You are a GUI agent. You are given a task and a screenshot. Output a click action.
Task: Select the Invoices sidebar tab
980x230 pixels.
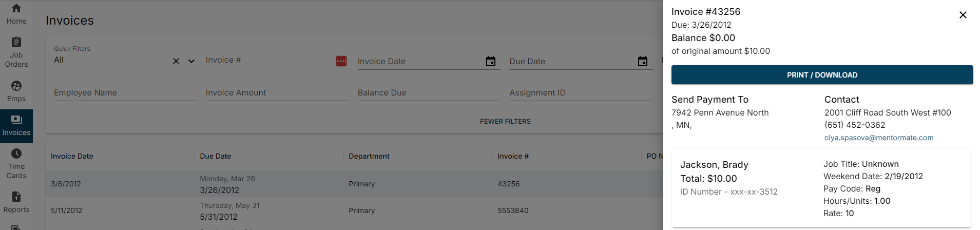pyautogui.click(x=16, y=126)
